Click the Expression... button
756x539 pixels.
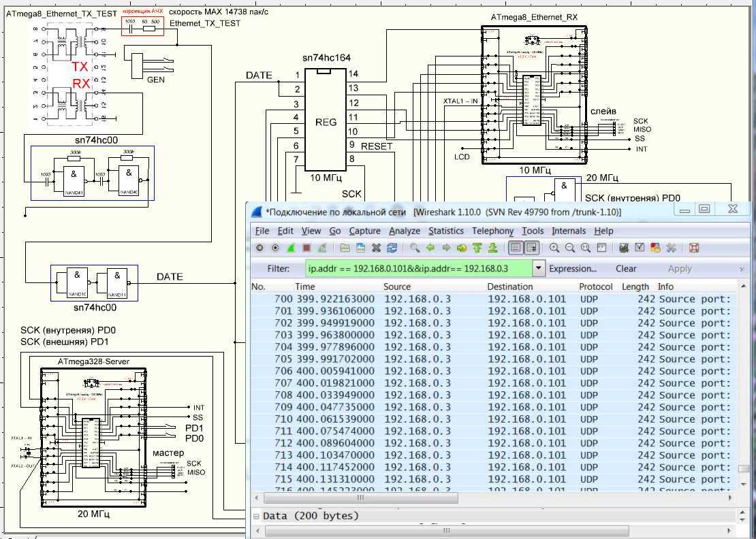(573, 269)
